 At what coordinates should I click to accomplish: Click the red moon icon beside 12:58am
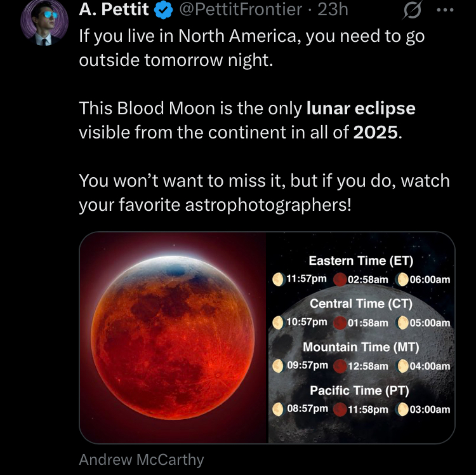coord(340,366)
